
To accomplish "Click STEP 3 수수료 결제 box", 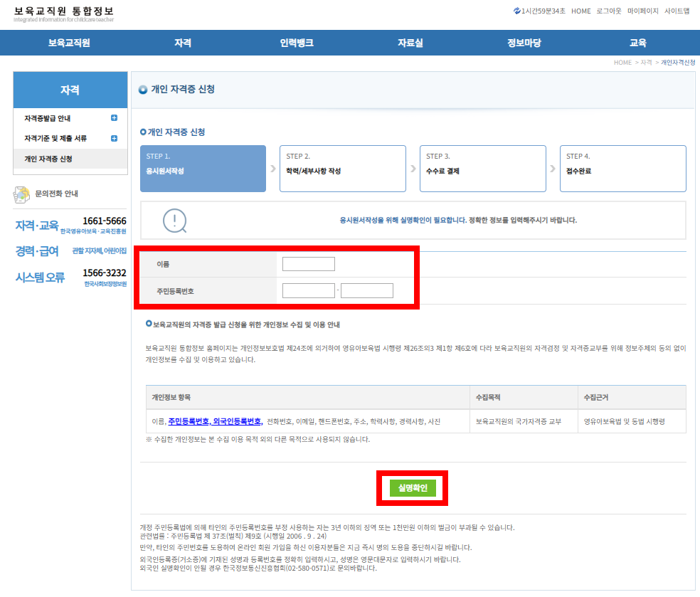I will (x=483, y=169).
